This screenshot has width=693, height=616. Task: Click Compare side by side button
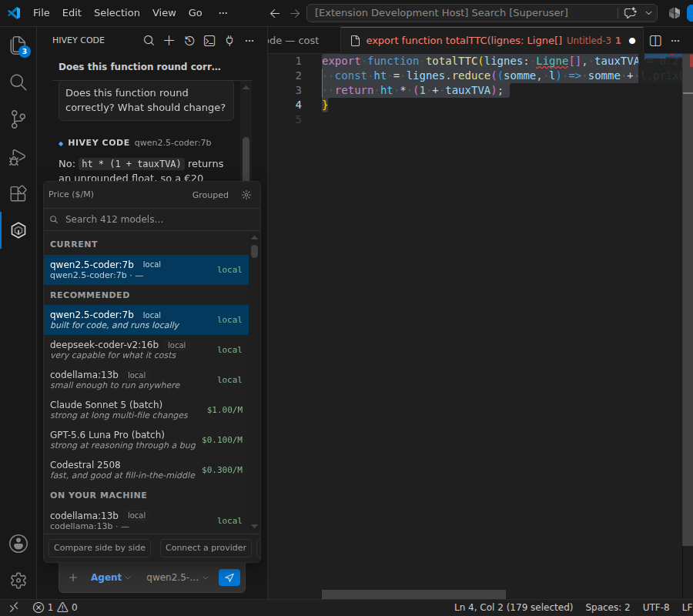pos(99,548)
